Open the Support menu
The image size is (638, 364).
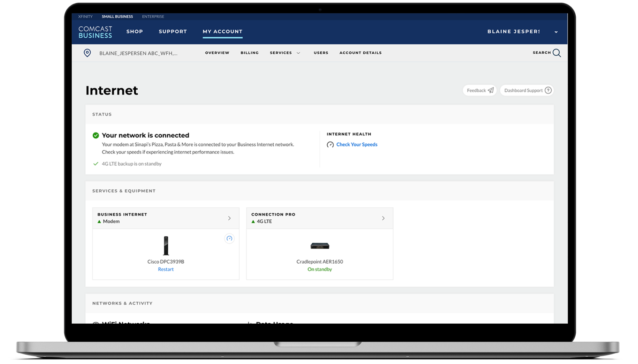click(x=173, y=32)
